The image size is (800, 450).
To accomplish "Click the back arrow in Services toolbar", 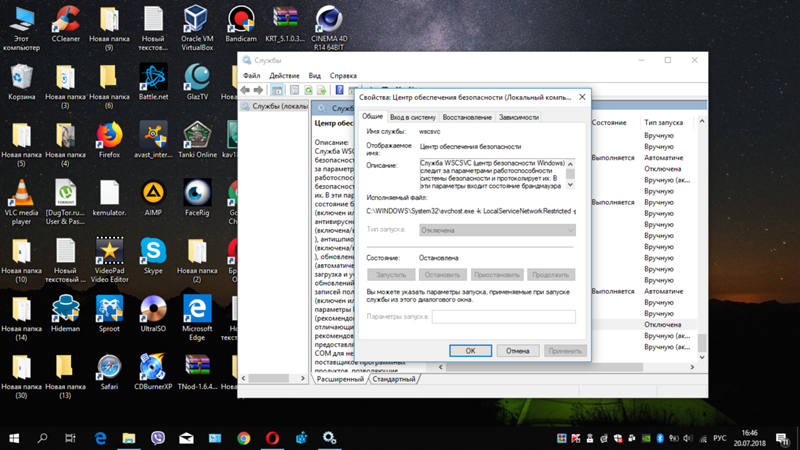I will pyautogui.click(x=246, y=90).
